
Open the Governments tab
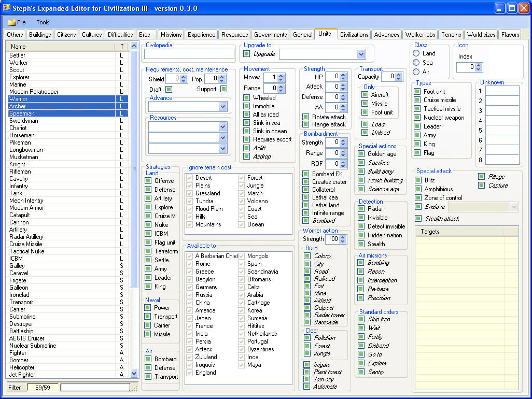click(x=271, y=35)
